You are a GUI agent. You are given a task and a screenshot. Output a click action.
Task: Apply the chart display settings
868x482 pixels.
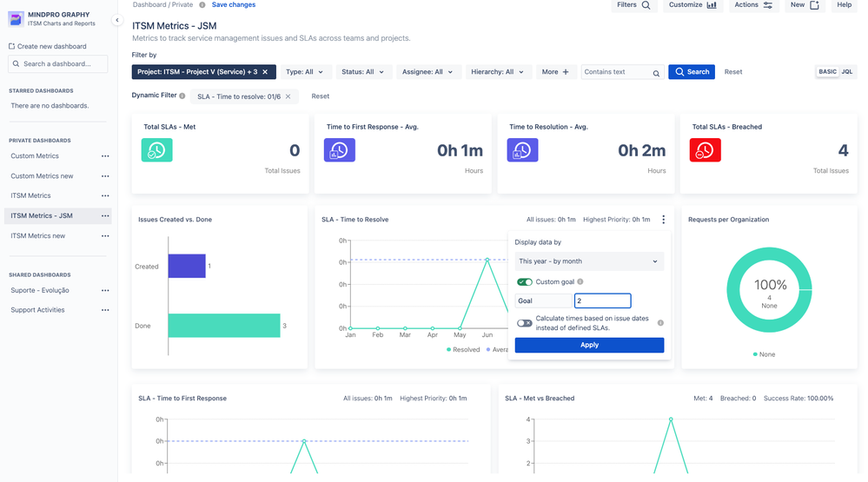click(x=589, y=345)
